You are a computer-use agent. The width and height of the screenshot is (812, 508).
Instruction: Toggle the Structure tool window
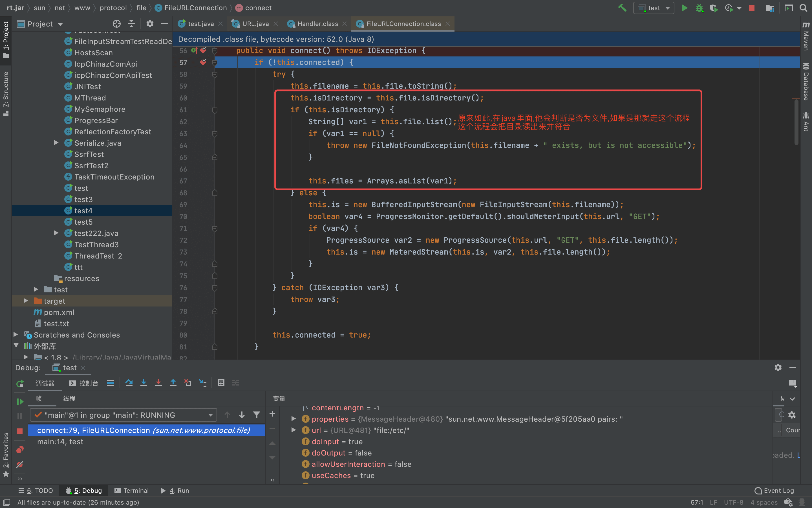(x=6, y=94)
